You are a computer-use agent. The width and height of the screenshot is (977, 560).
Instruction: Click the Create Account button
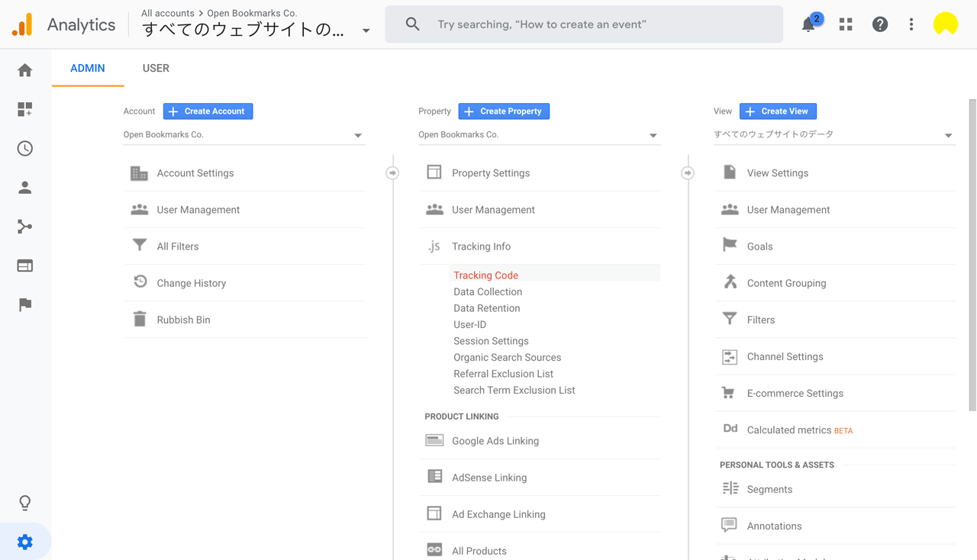(208, 111)
